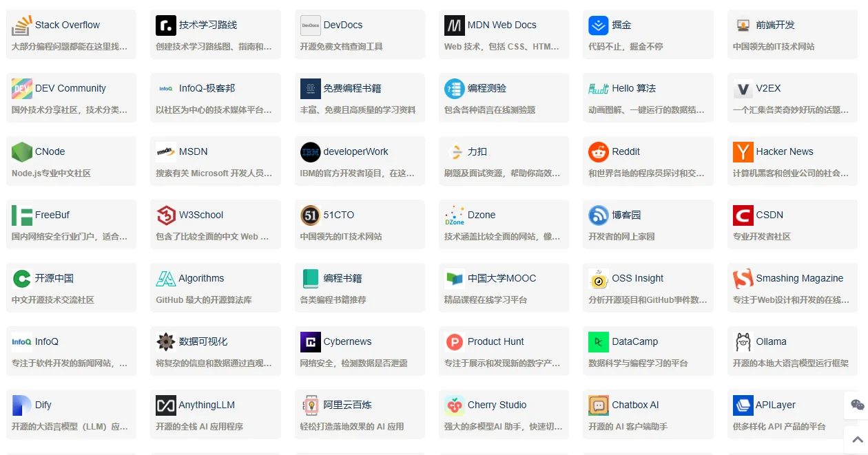868x455 pixels.
Task: Click the W3School logo icon
Action: pyautogui.click(x=166, y=215)
